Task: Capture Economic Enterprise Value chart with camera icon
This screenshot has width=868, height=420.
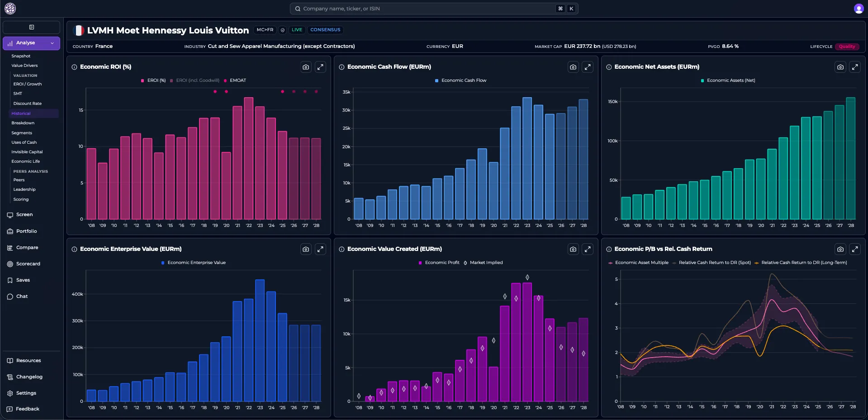Action: tap(306, 249)
